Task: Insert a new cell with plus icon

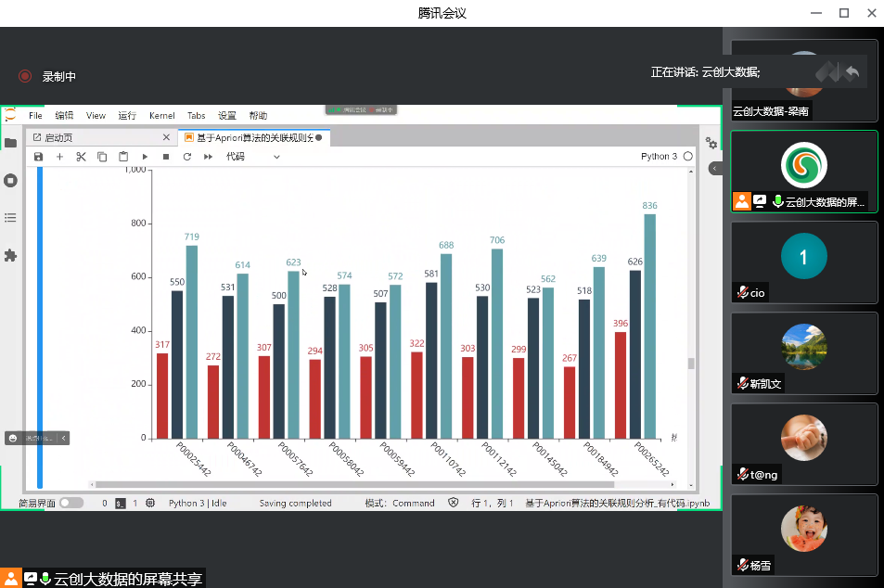Action: [x=59, y=157]
